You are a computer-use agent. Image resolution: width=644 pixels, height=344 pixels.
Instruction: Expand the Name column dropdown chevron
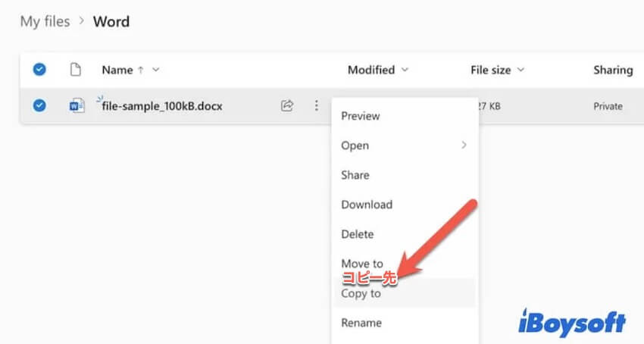[x=156, y=70]
